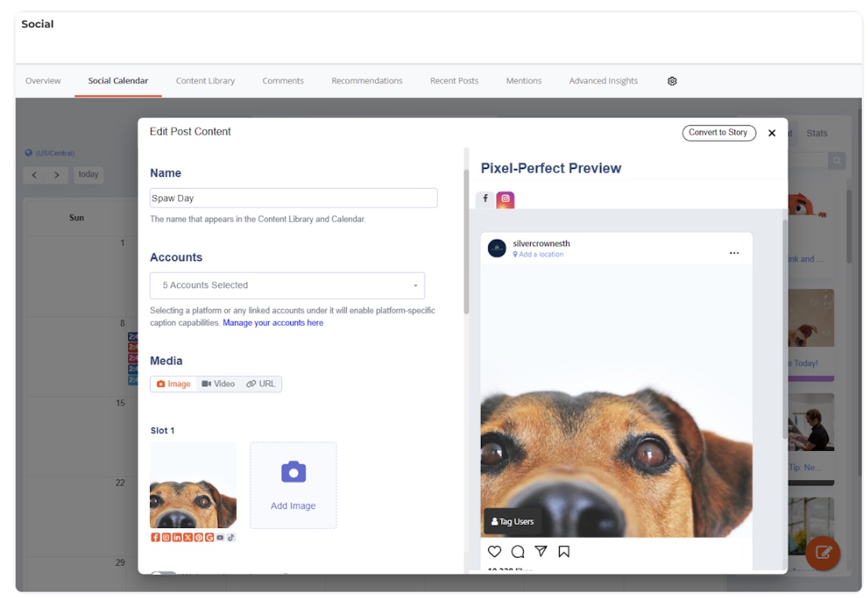Image resolution: width=868 pixels, height=598 pixels.
Task: Open the Advanced Insights tab
Action: click(603, 81)
